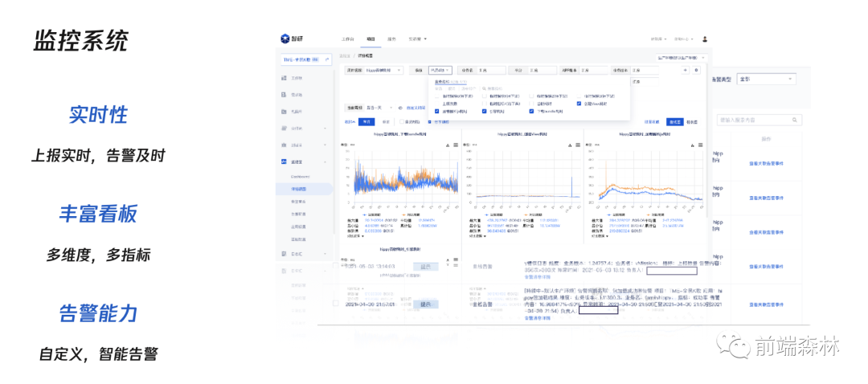Open the environment dropdown under the header
This screenshot has height=384, width=868.
point(682,57)
